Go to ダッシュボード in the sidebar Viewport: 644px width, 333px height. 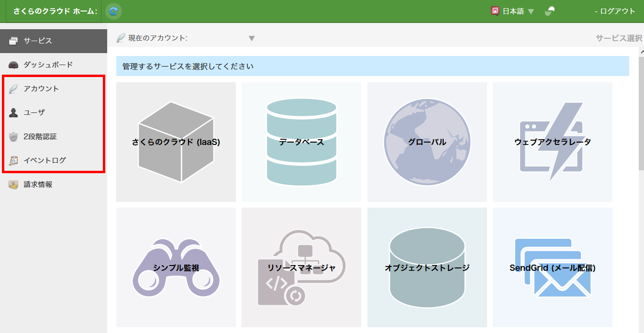coord(48,65)
